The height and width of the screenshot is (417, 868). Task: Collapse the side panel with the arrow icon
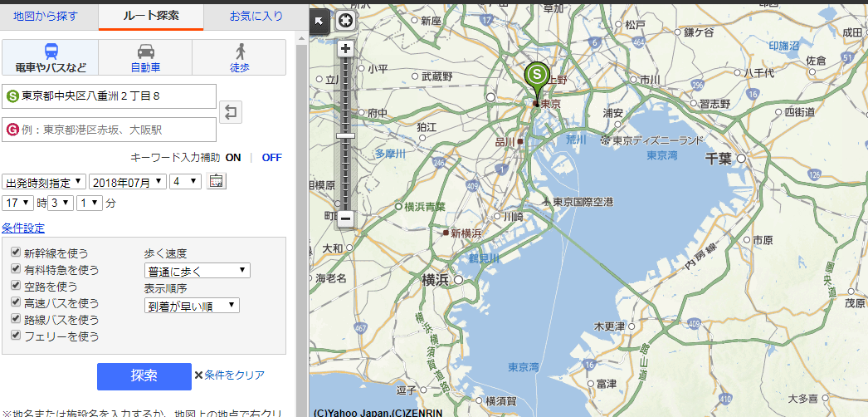(319, 21)
